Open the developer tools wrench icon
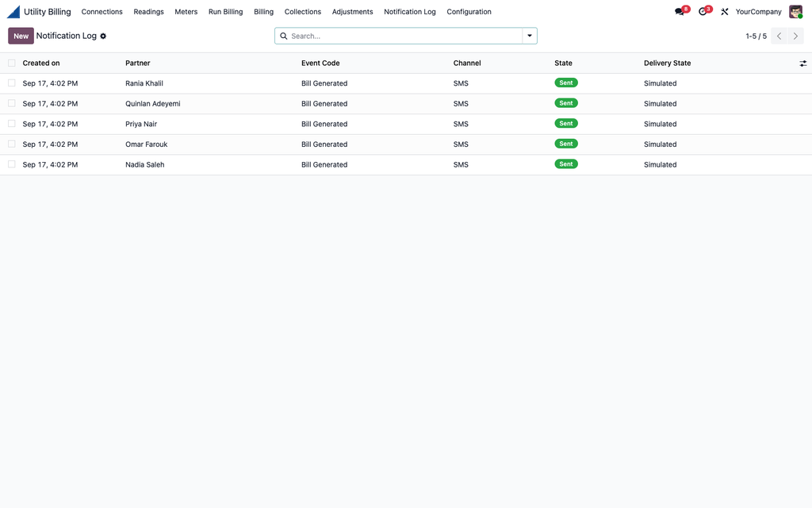The height and width of the screenshot is (508, 812). coord(725,11)
